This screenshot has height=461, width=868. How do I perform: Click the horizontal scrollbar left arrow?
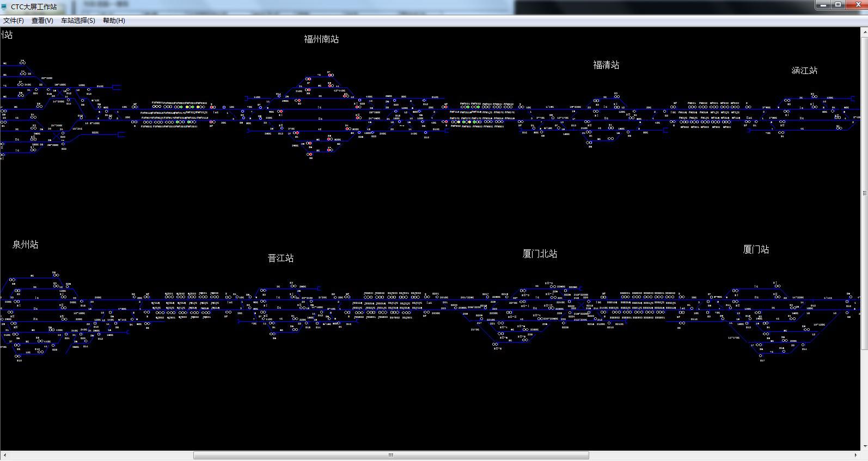pyautogui.click(x=5, y=455)
